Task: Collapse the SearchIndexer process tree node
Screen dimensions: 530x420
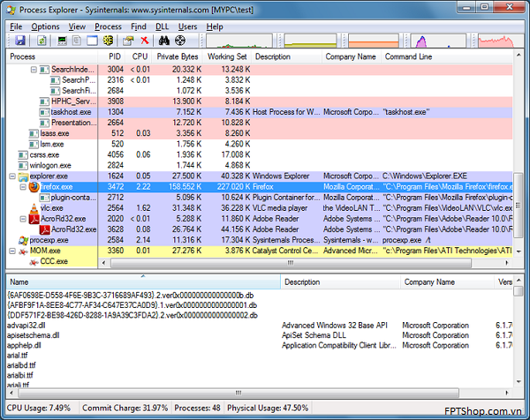Action: pyautogui.click(x=34, y=70)
